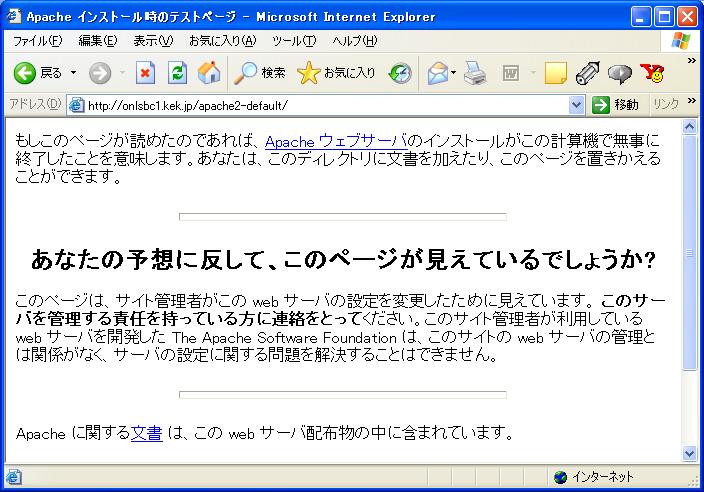704x492 pixels.
Task: Open the History clock icon
Action: (400, 73)
